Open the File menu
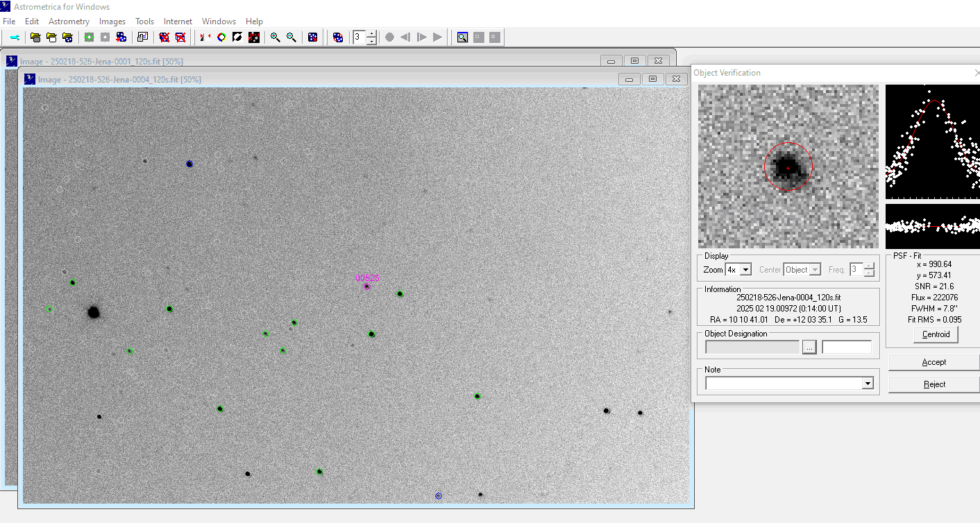980x523 pixels. (x=9, y=22)
